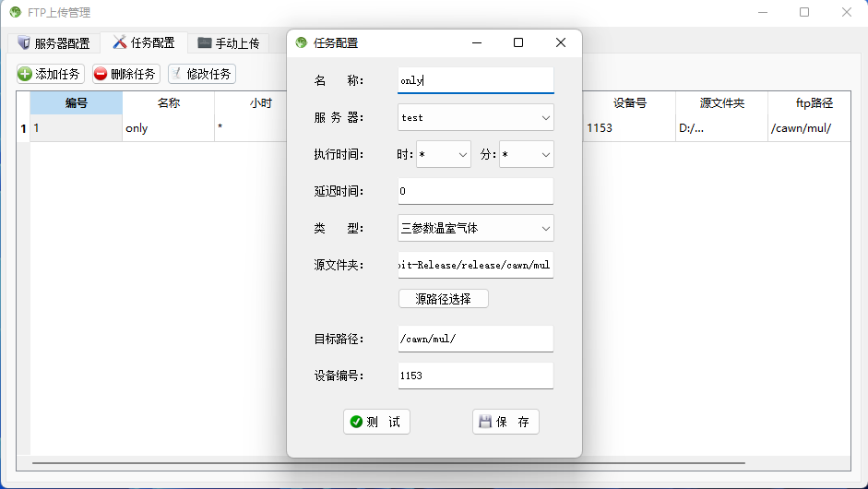This screenshot has height=489, width=868.
Task: Select the 小时 cell containing asterisk
Action: pos(251,128)
